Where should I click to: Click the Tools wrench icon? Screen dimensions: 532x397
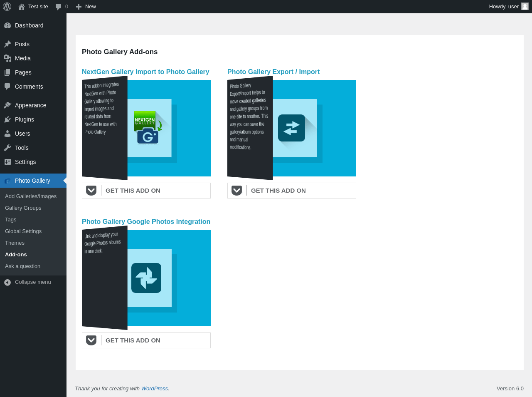pyautogui.click(x=7, y=148)
